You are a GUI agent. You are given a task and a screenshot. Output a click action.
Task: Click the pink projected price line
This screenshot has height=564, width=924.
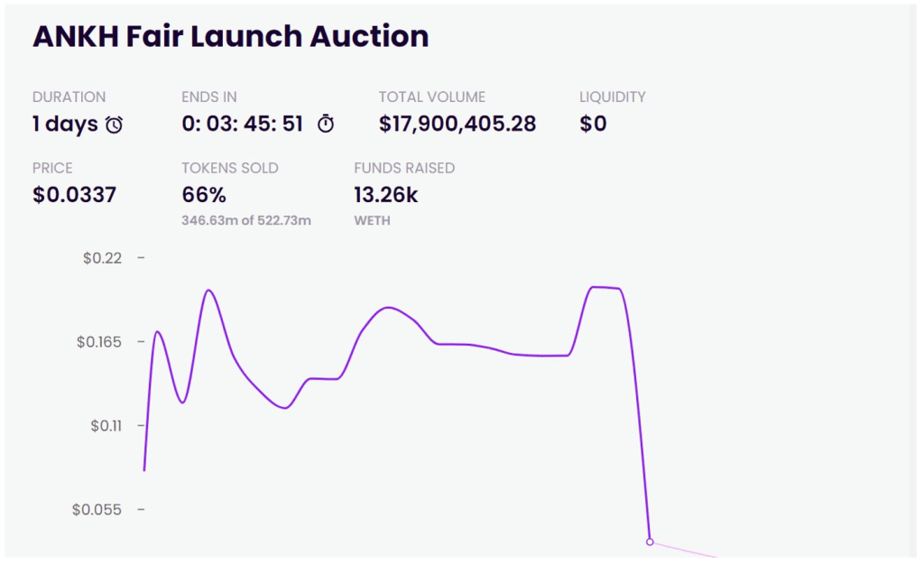tap(686, 550)
